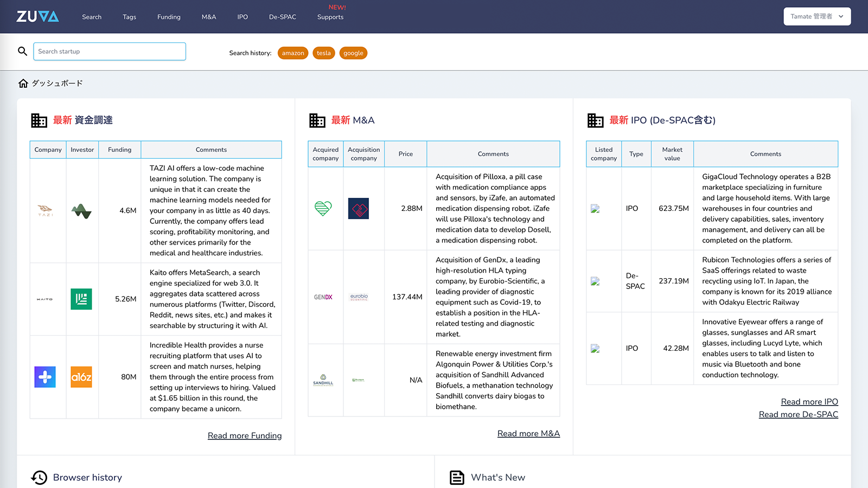Click the iZafe acquisition company logo
868x488 pixels.
358,208
